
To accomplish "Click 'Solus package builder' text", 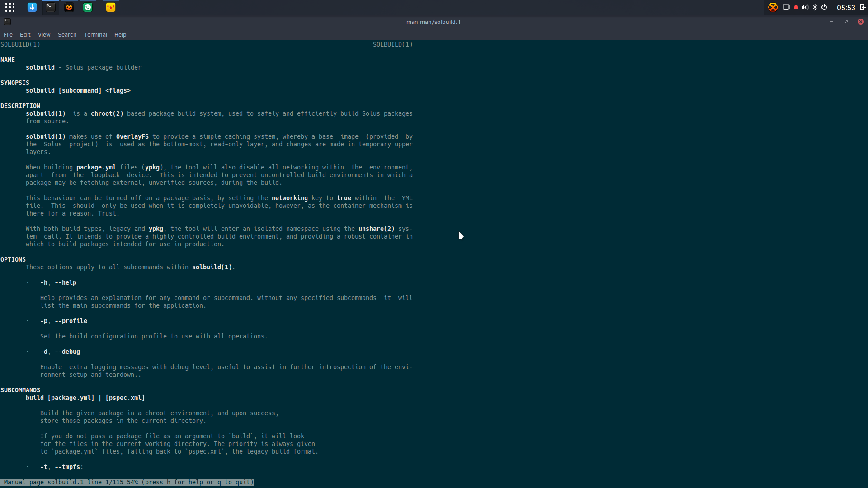I will 104,67.
